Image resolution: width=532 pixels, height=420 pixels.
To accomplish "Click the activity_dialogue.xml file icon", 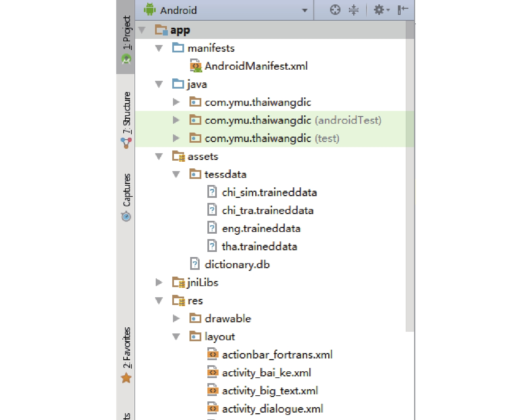I will coord(212,408).
